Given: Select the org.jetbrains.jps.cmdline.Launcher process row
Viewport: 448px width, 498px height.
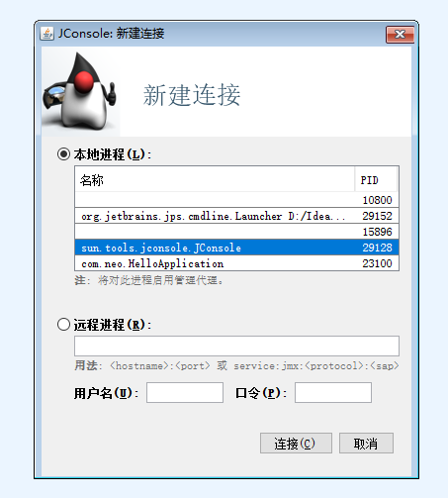Looking at the screenshot, I should point(236,216).
